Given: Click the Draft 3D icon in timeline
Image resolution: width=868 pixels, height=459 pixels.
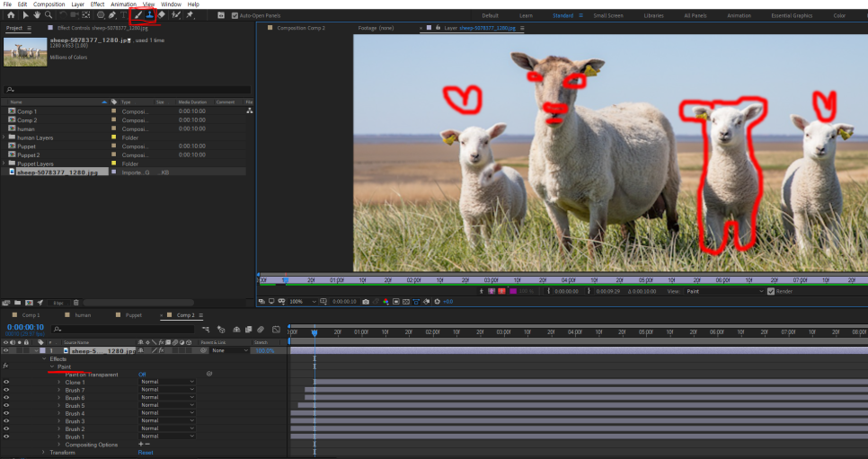Looking at the screenshot, I should (221, 330).
